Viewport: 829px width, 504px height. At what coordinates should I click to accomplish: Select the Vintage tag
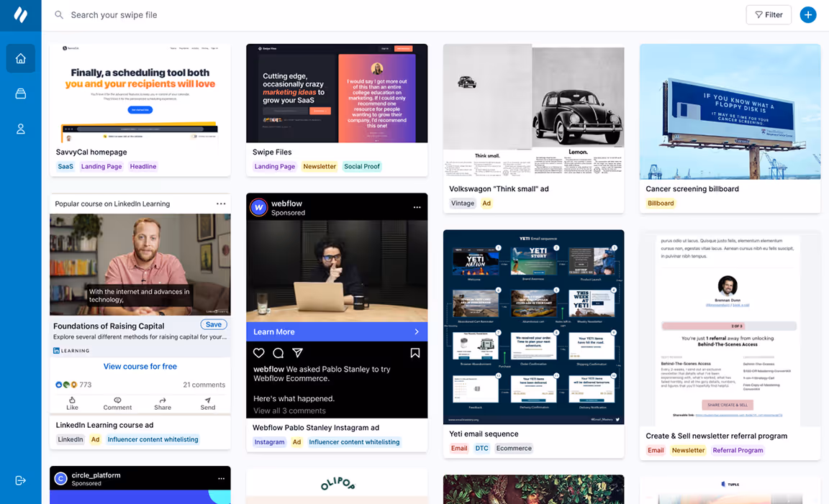tap(463, 203)
